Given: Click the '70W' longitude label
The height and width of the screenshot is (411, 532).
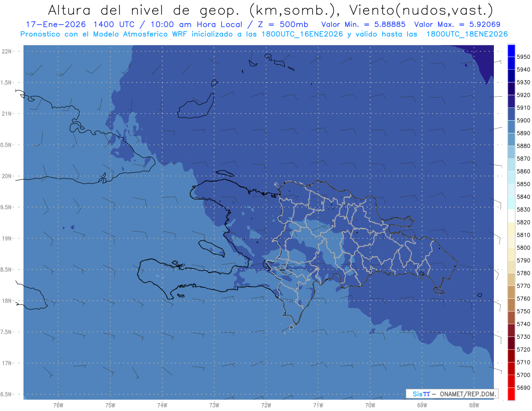Looking at the screenshot, I should 370,405.
